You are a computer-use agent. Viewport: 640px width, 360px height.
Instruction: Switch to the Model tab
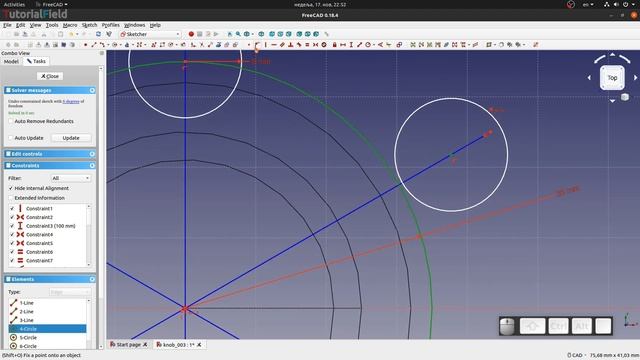point(11,61)
